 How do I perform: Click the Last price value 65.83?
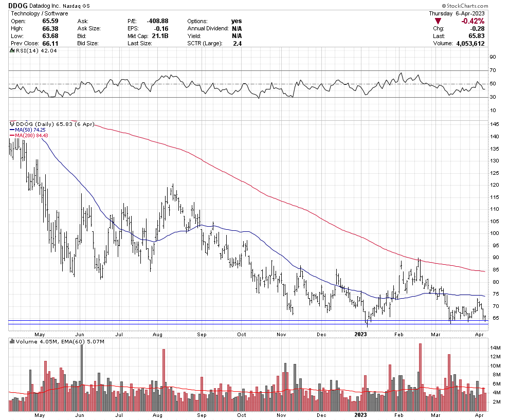[477, 35]
